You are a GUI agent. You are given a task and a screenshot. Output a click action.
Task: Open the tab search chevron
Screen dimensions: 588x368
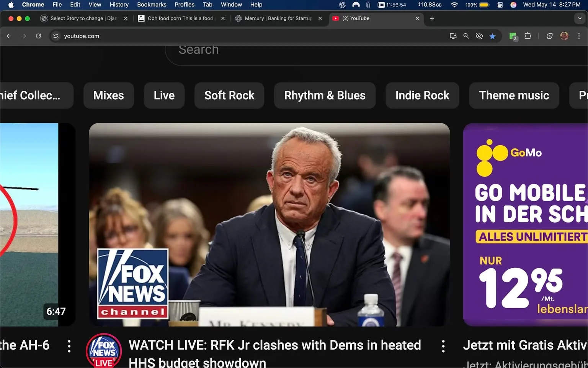pyautogui.click(x=579, y=18)
